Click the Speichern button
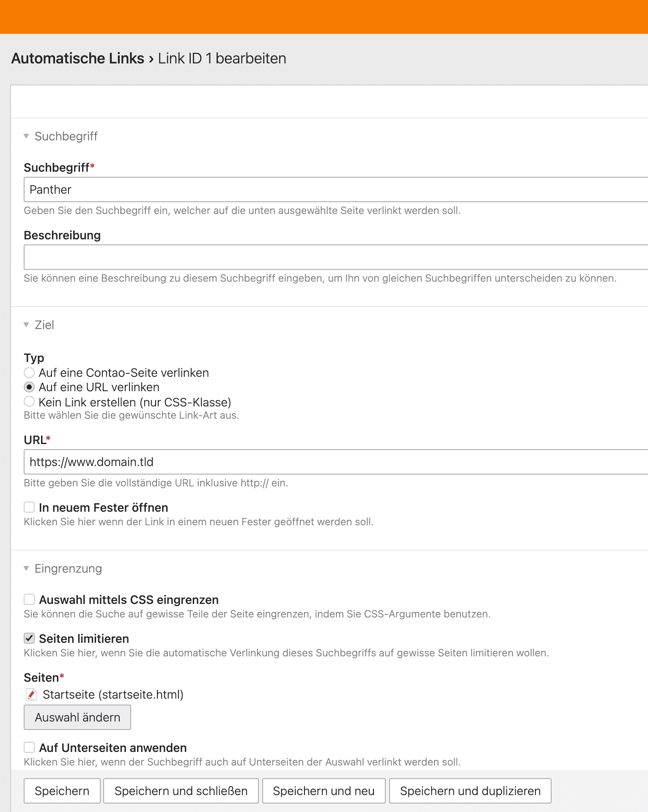The width and height of the screenshot is (648, 812). (x=62, y=791)
